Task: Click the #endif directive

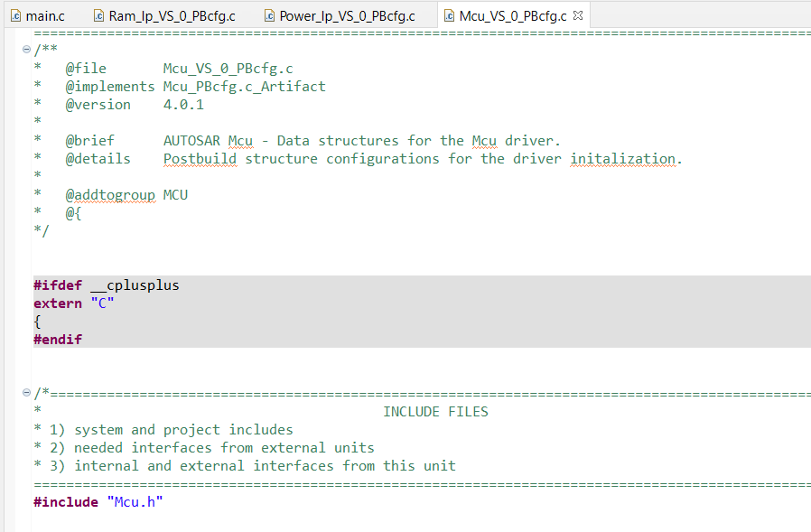Action: pos(56,339)
